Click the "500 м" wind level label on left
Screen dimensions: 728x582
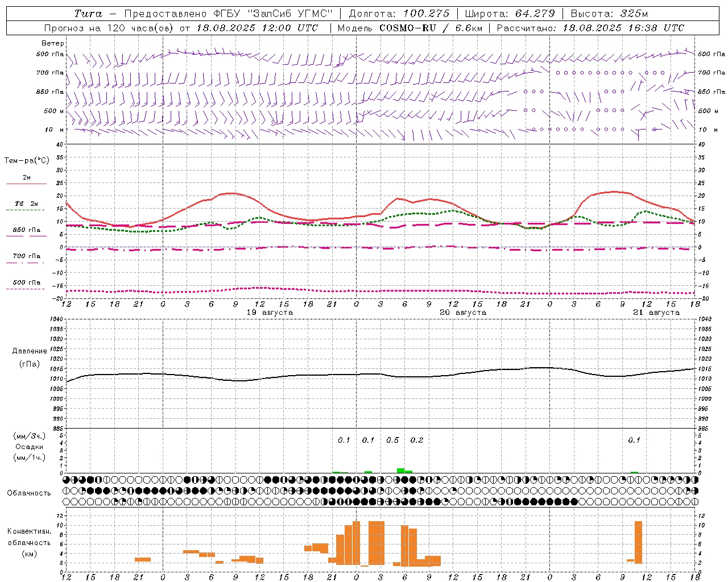54,111
